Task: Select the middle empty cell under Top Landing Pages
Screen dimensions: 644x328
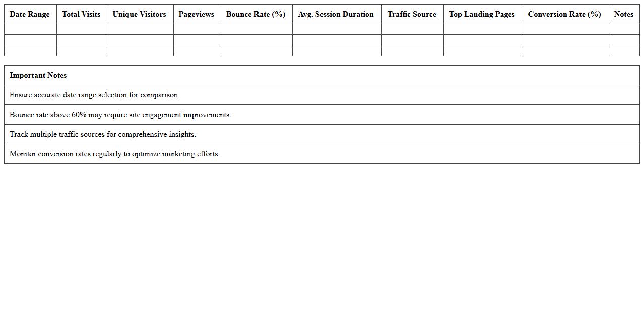Action: tap(483, 40)
